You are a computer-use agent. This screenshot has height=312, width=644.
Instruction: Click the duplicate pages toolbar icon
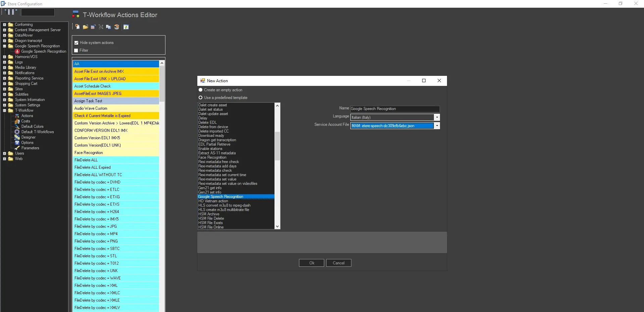click(108, 27)
